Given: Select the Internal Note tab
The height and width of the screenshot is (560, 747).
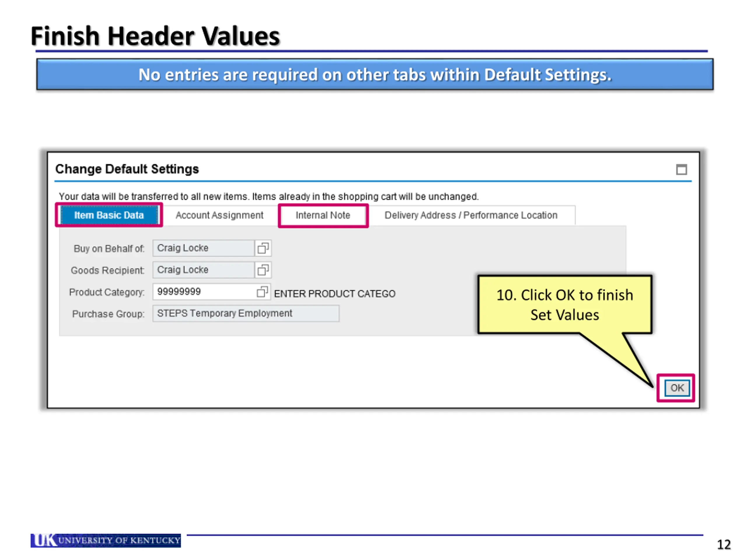Looking at the screenshot, I should click(x=323, y=215).
